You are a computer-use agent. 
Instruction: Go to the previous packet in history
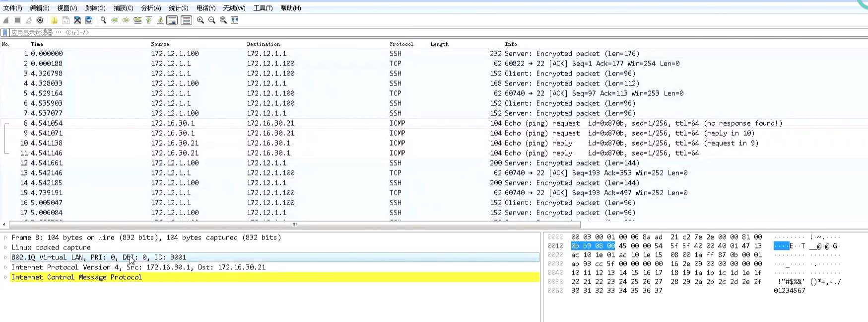point(115,20)
